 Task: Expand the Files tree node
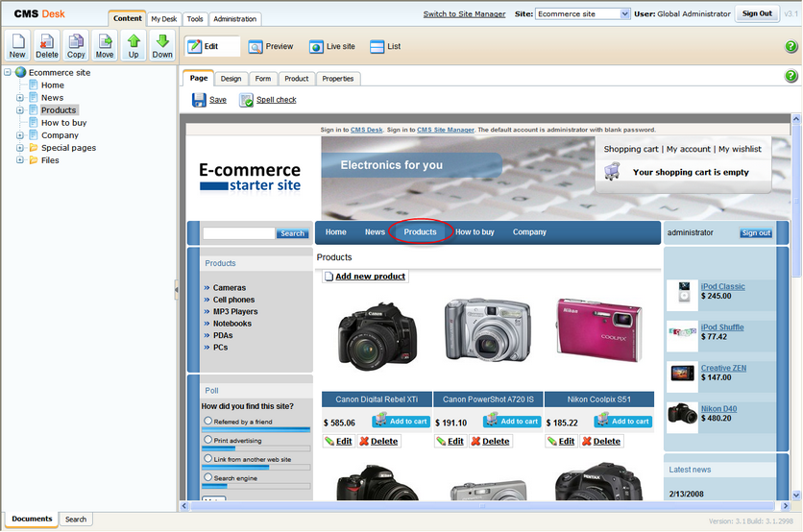coord(20,160)
